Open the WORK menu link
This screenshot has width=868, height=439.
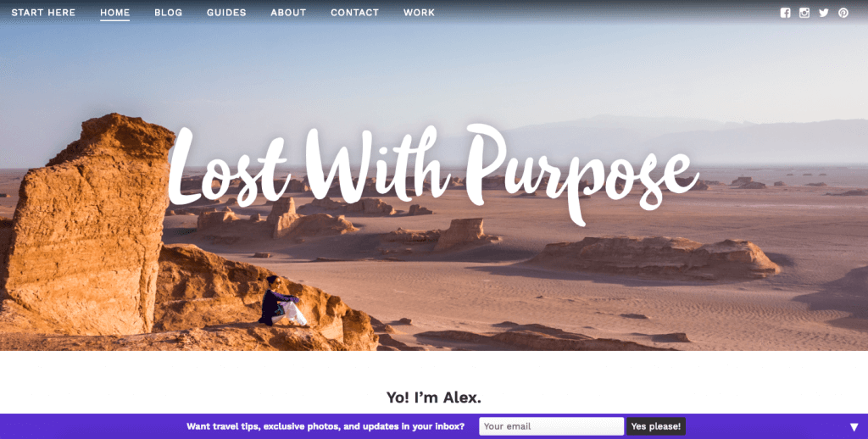click(419, 12)
